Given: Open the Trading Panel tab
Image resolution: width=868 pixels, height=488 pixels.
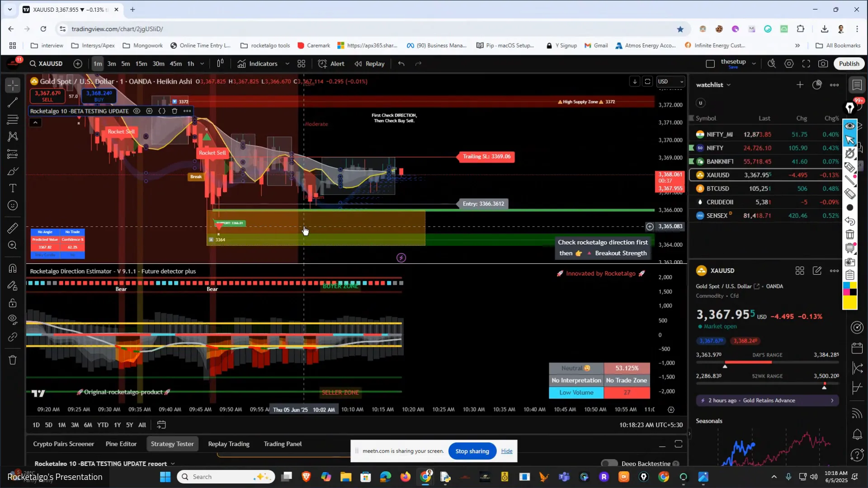Looking at the screenshot, I should point(283,444).
